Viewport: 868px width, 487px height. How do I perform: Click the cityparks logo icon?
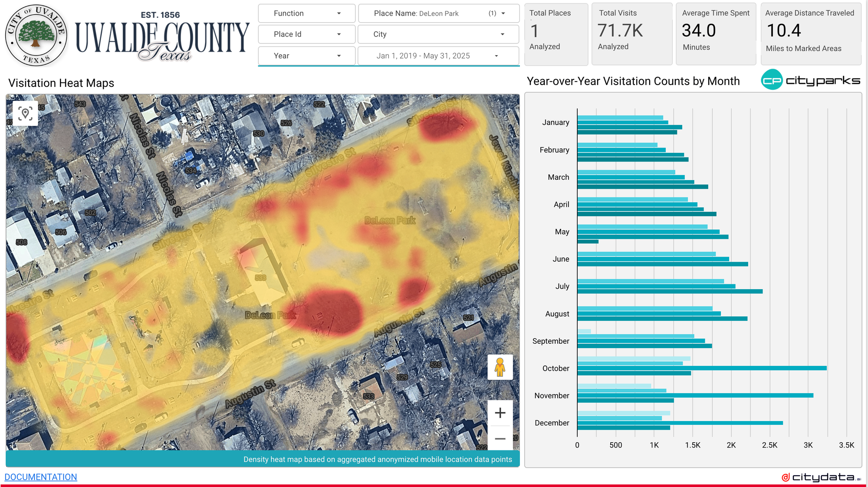pos(772,80)
